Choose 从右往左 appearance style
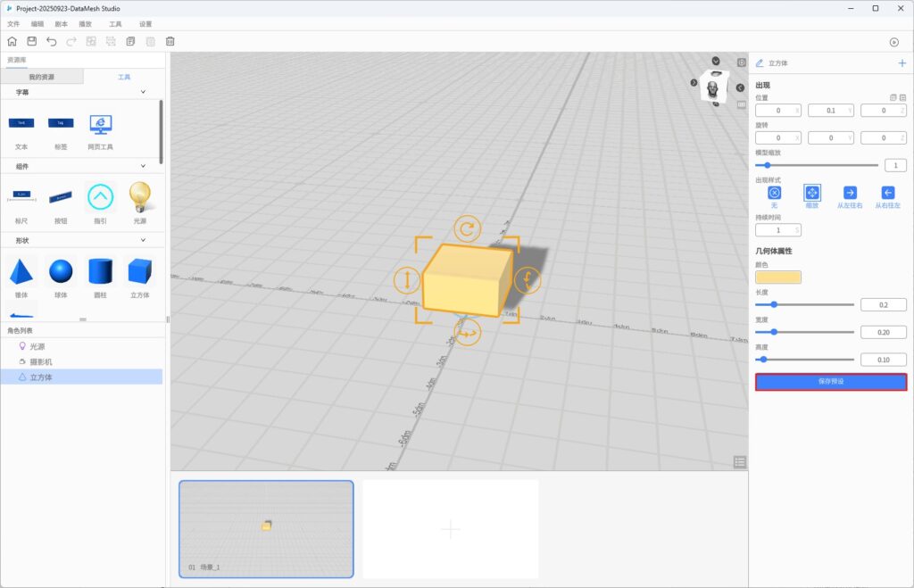The width and height of the screenshot is (914, 588). coord(887,193)
